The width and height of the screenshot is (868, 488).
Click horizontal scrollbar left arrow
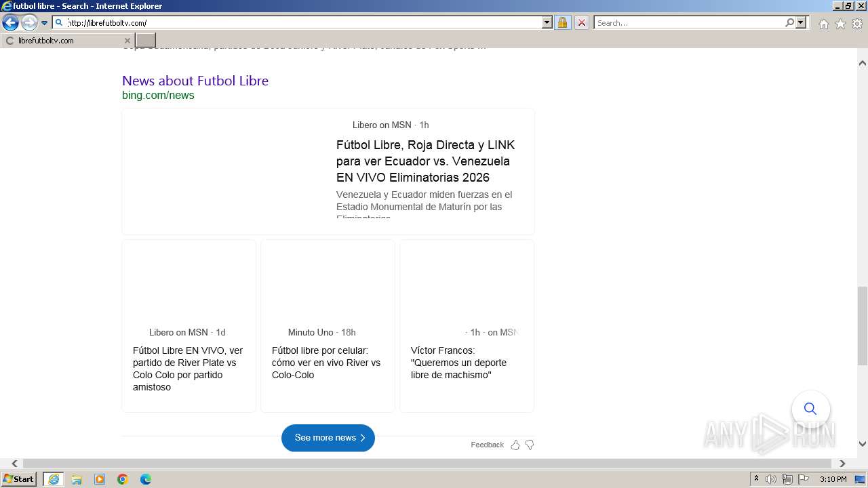[14, 464]
